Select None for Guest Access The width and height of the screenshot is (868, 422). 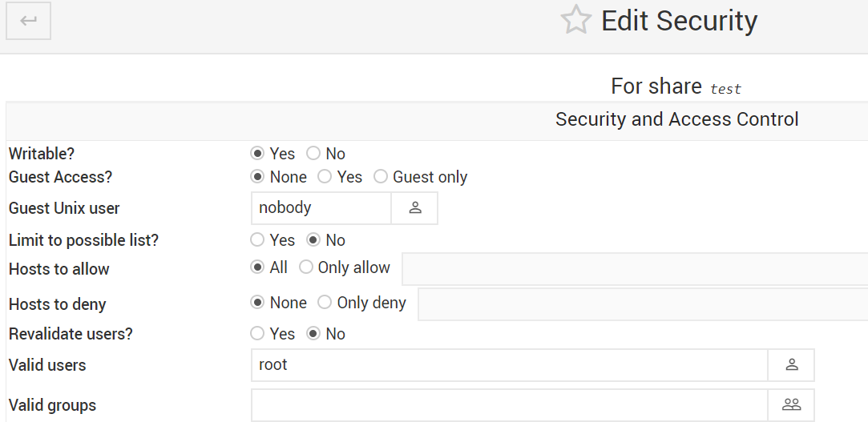257,177
